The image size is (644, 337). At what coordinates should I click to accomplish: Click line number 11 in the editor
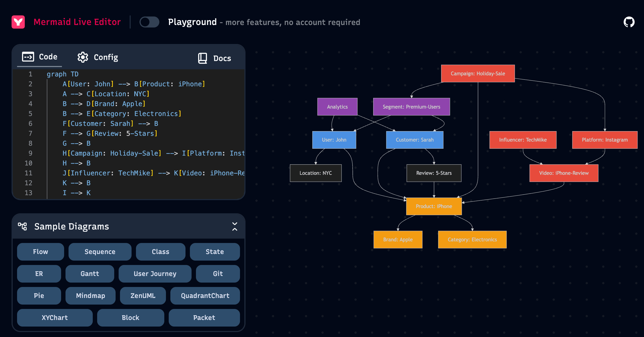pyautogui.click(x=28, y=173)
